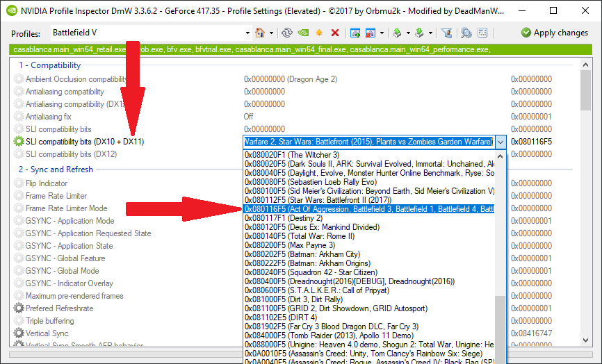Image resolution: width=602 pixels, height=364 pixels.
Task: Choose 0x080112F5 (Star Wars: Battlefront II (2017))
Action: tap(369, 200)
